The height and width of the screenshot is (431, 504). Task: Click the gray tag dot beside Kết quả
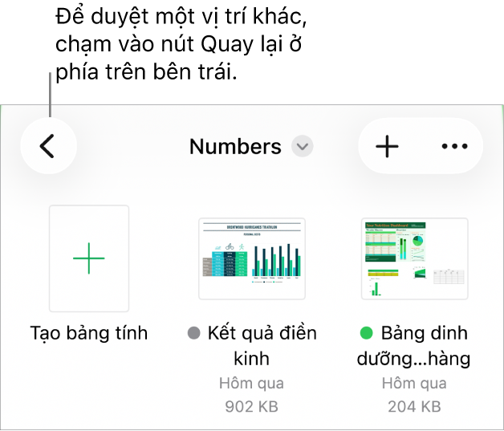(194, 333)
